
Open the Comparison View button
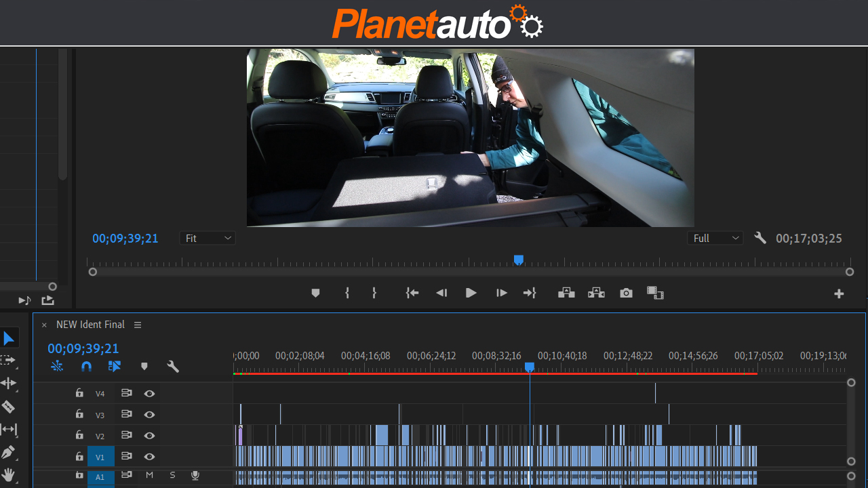(x=655, y=293)
